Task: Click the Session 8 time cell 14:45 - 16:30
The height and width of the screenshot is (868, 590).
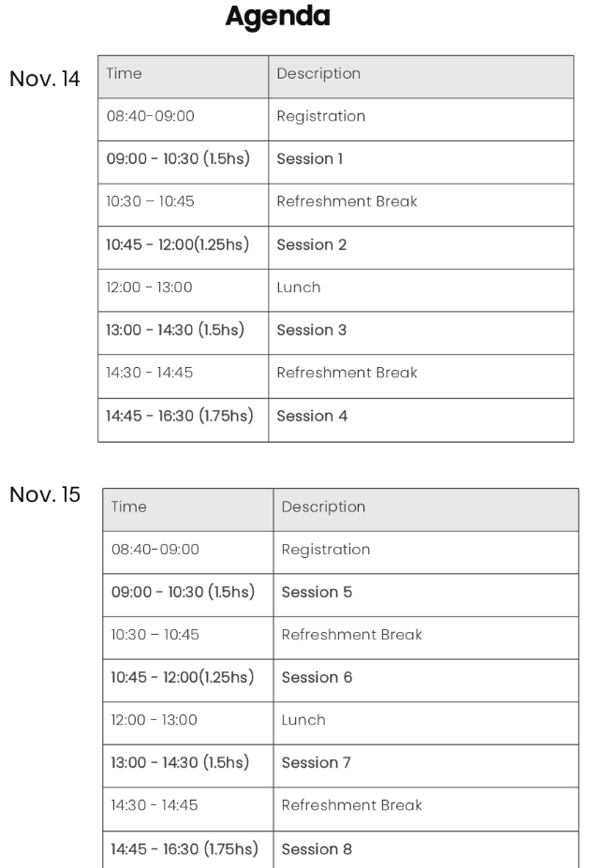Action: (183, 849)
